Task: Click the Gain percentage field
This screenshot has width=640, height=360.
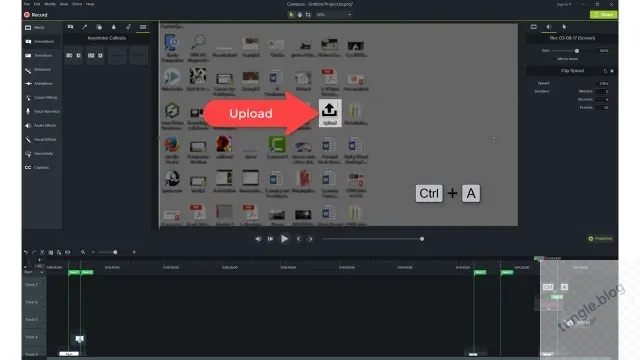Action: (x=603, y=51)
